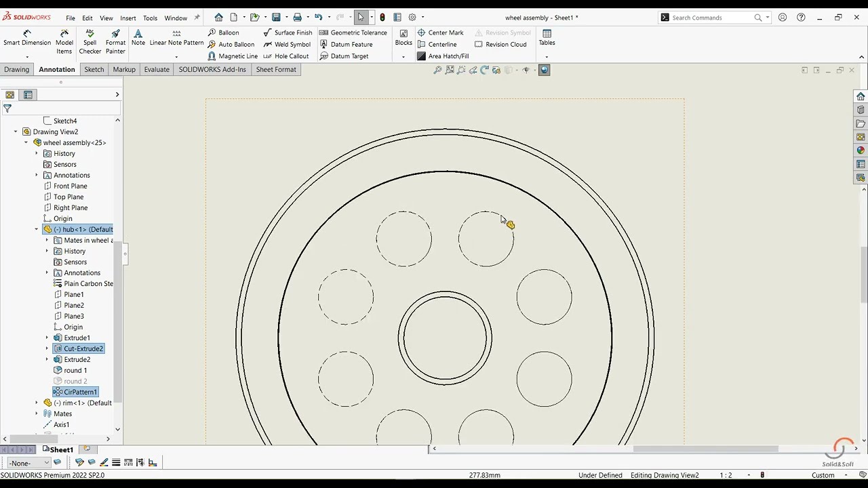868x488 pixels.
Task: Select the round 1 feature
Action: (70, 370)
